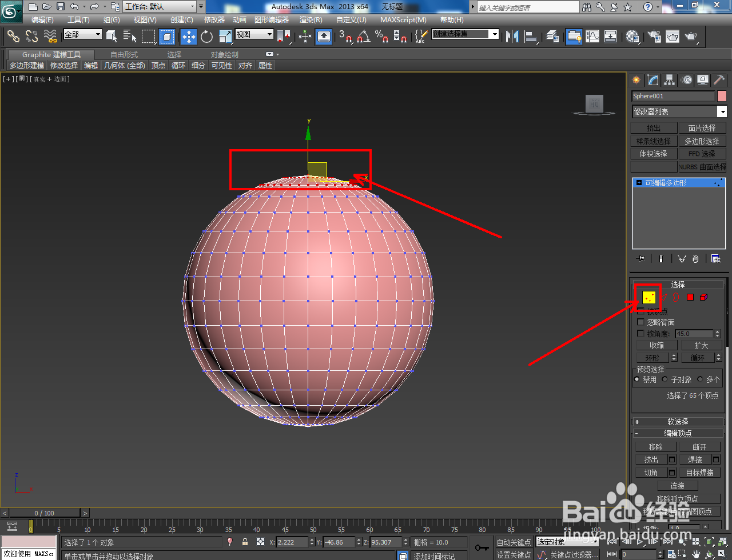Toggle the selection lock padlock icon

click(245, 542)
